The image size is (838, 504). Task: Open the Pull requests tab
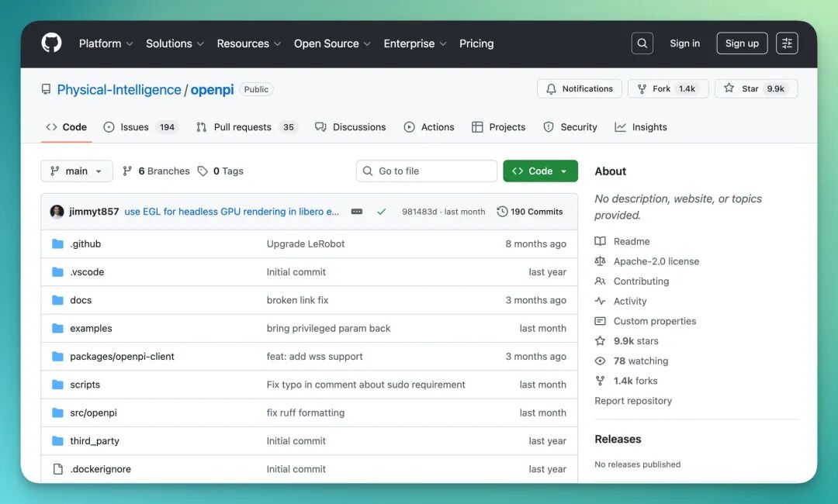247,127
